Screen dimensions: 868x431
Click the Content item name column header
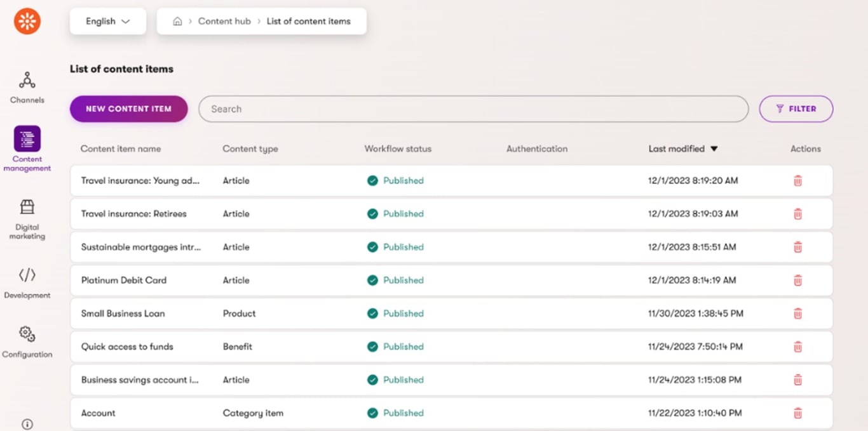[x=121, y=149]
